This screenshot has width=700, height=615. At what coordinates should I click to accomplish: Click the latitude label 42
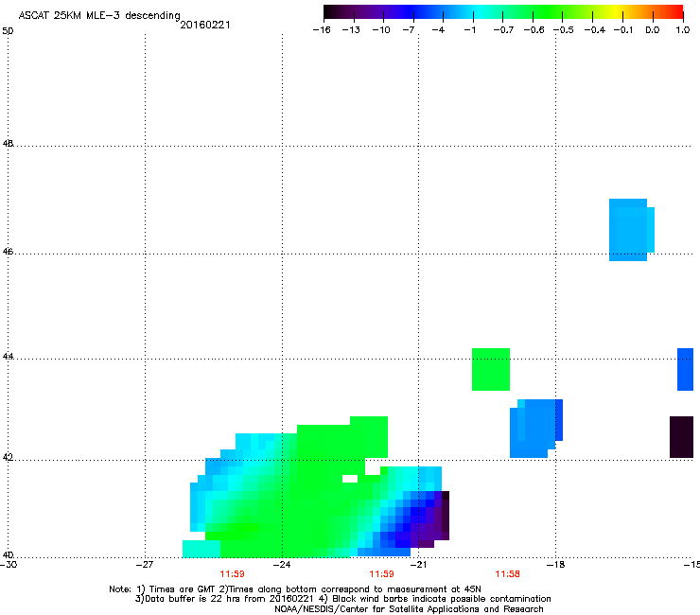click(x=8, y=458)
